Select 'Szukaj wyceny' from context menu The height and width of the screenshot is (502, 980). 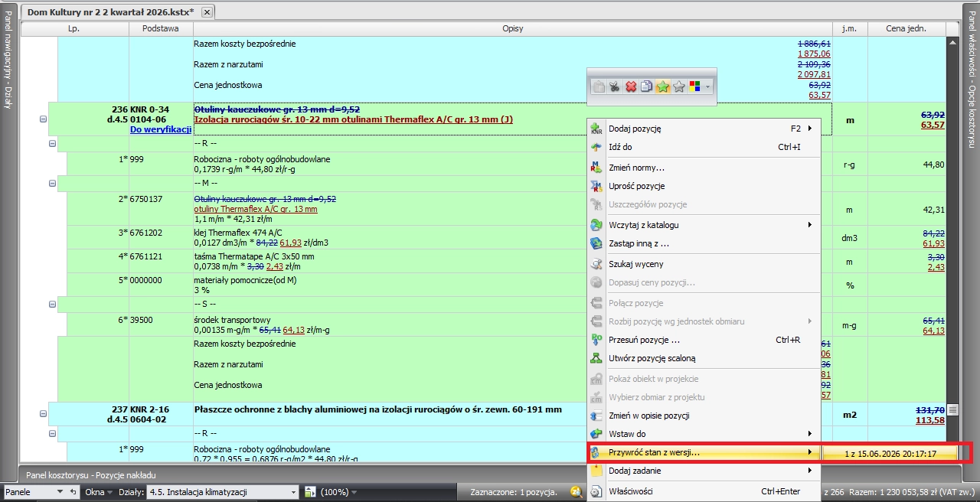703,264
